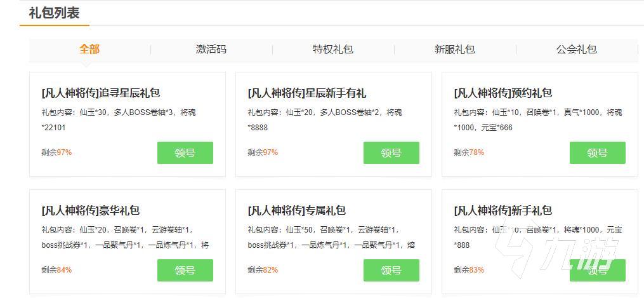This screenshot has height=298, width=644.
Task: Click 领号 for 追寻星辰礼包
Action: coord(185,153)
